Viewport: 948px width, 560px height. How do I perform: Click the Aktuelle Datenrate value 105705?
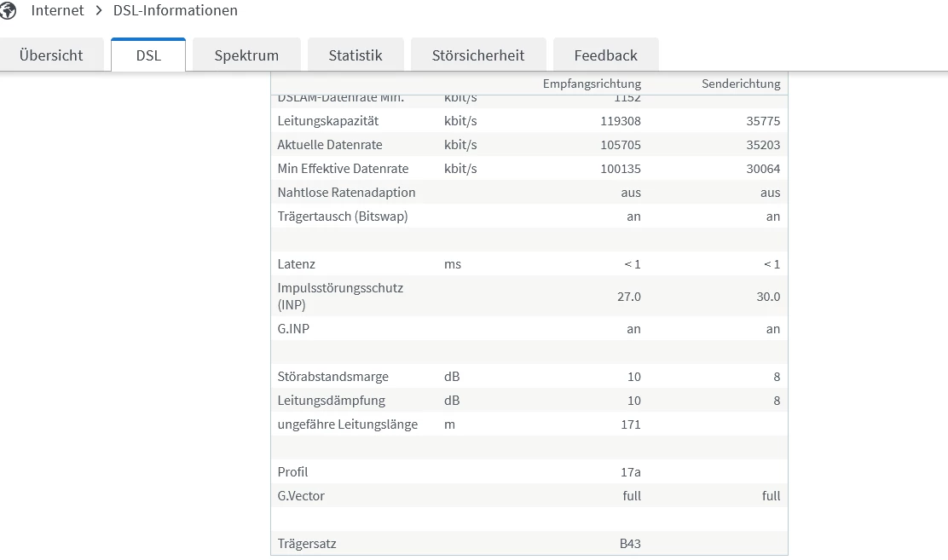click(x=621, y=145)
